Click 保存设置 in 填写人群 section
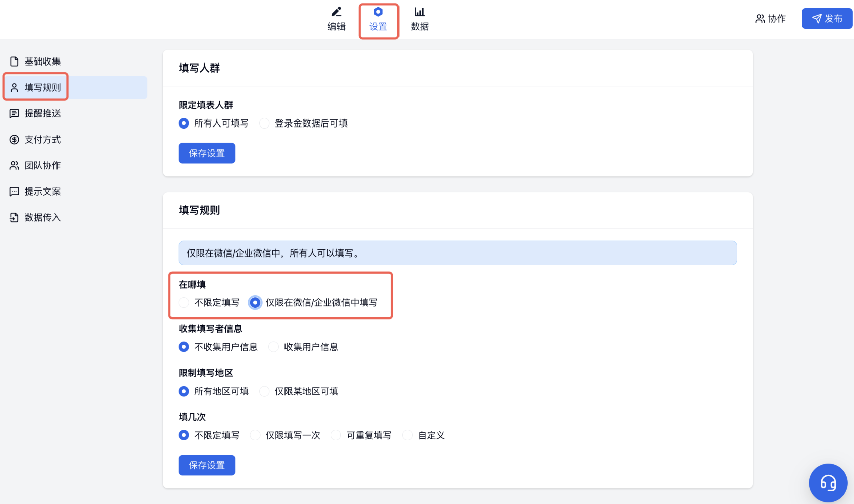Image resolution: width=854 pixels, height=504 pixels. [207, 153]
